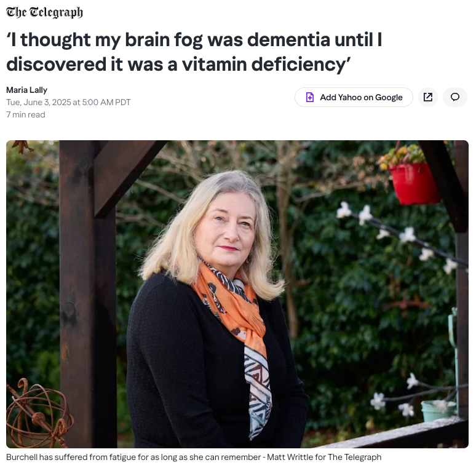Click the rusty metal sphere ornament in photo
The width and height of the screenshot is (476, 468).
tap(39, 413)
